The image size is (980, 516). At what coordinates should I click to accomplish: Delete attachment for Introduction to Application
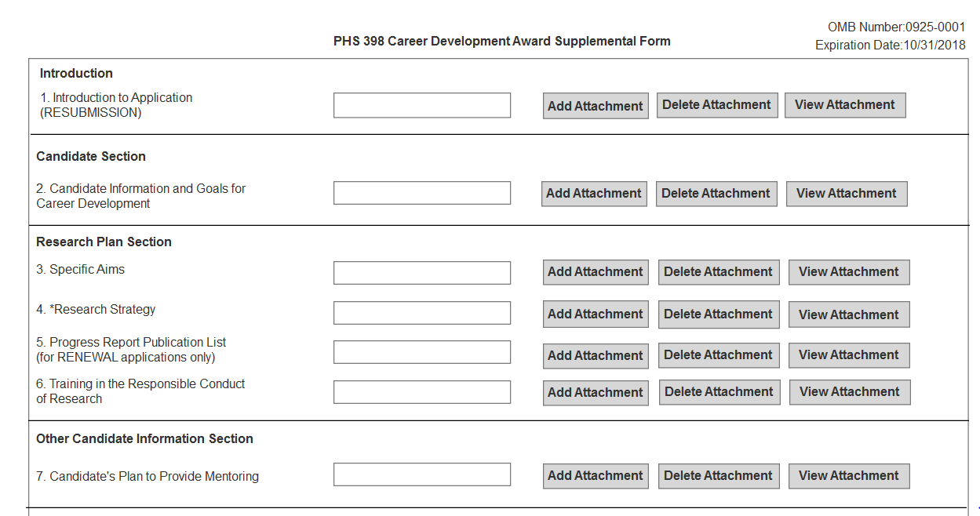tap(716, 105)
